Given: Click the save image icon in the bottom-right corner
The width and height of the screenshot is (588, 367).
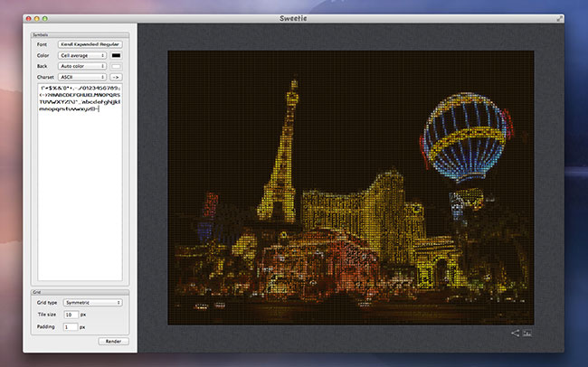Looking at the screenshot, I should [x=527, y=334].
